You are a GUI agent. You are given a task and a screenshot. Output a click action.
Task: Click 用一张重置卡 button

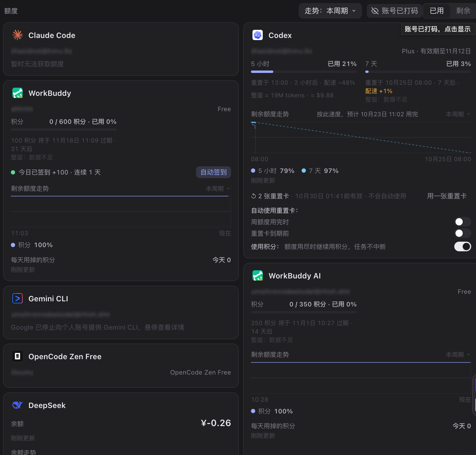coord(447,196)
